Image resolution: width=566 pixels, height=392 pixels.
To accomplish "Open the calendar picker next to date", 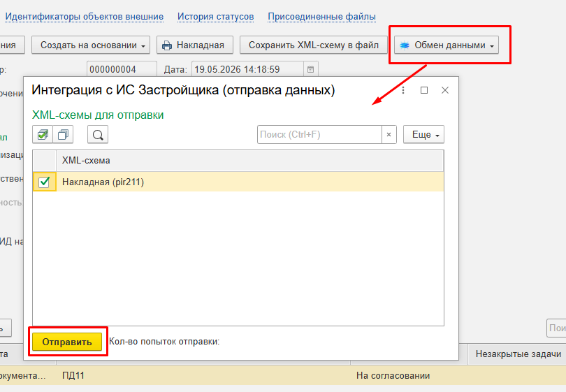I will point(310,69).
